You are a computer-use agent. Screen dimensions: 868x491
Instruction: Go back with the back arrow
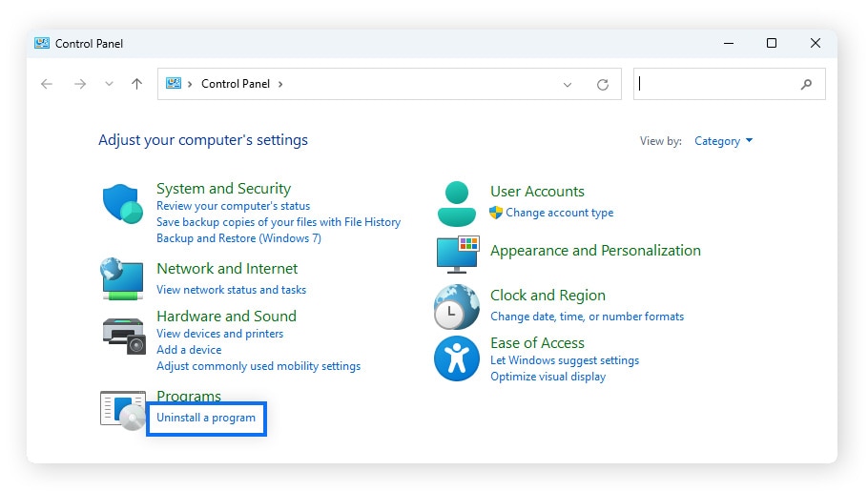coord(47,84)
